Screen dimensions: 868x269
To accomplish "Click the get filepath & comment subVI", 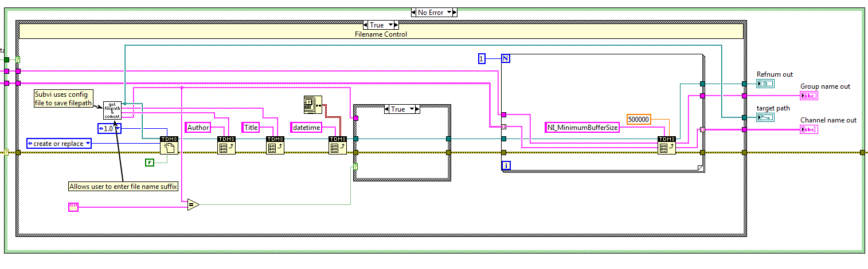I will (x=112, y=110).
